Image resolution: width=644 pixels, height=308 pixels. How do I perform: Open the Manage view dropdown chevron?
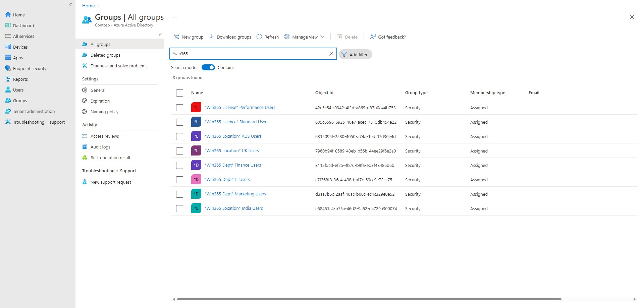(x=322, y=37)
